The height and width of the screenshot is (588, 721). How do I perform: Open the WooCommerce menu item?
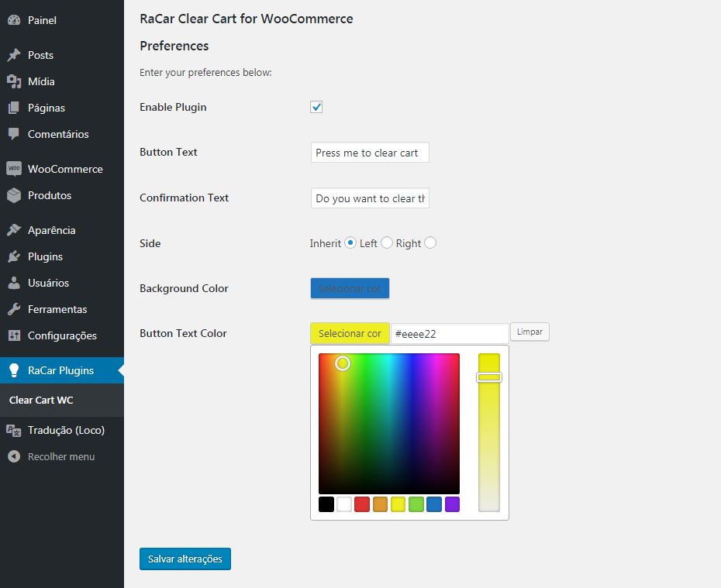[x=62, y=169]
